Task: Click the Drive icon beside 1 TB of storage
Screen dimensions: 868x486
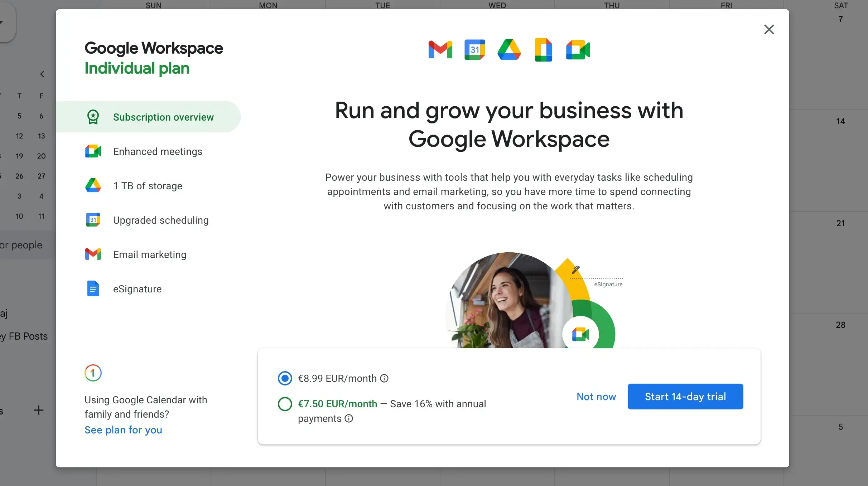Action: pos(93,186)
